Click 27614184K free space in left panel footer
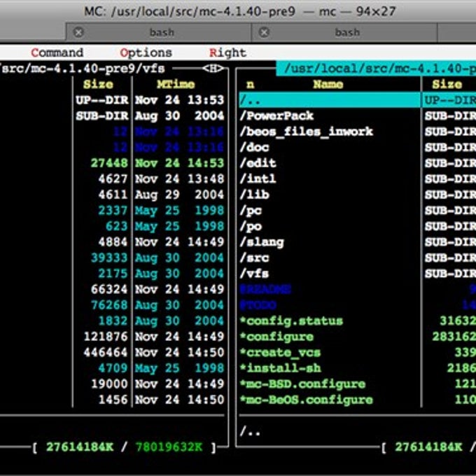 click(80, 447)
